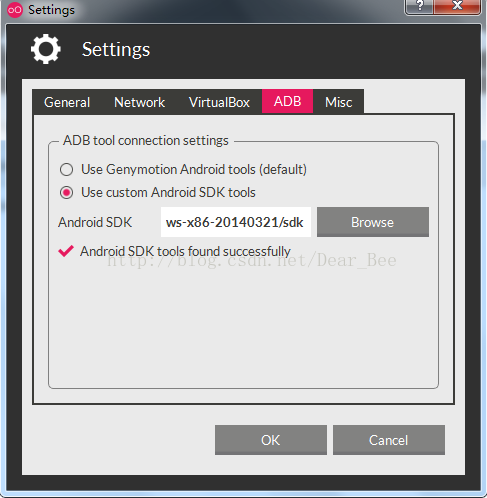Select the ADB tab
This screenshot has width=487, height=498.
point(287,101)
